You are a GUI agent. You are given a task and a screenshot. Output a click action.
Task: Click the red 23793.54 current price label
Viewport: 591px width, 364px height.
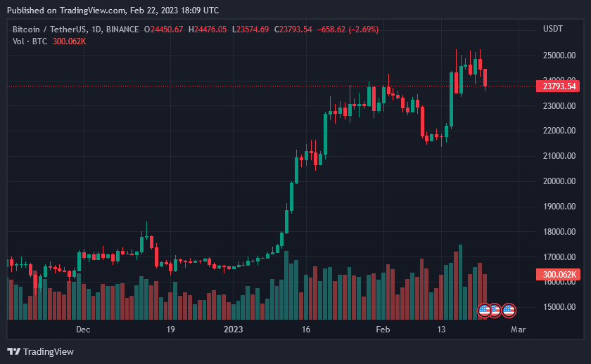[558, 86]
